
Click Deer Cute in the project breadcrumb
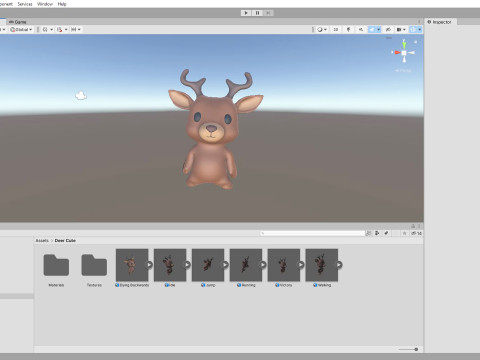65,240
